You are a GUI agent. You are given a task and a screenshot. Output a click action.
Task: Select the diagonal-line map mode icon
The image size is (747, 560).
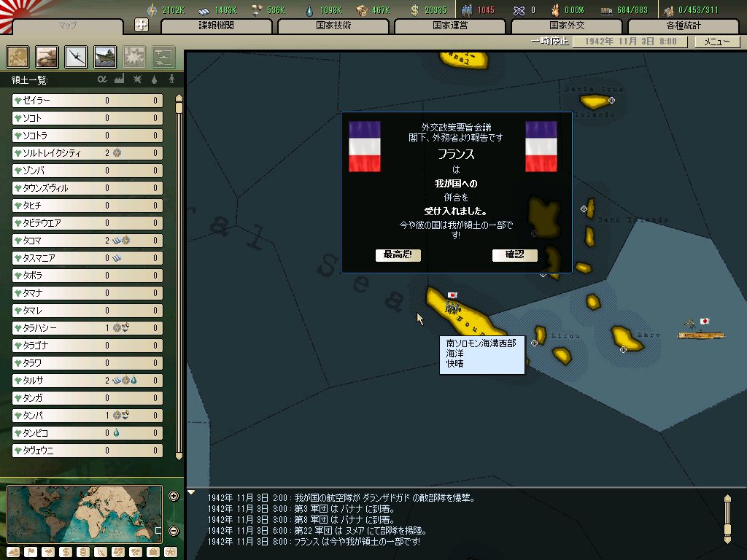(x=101, y=552)
